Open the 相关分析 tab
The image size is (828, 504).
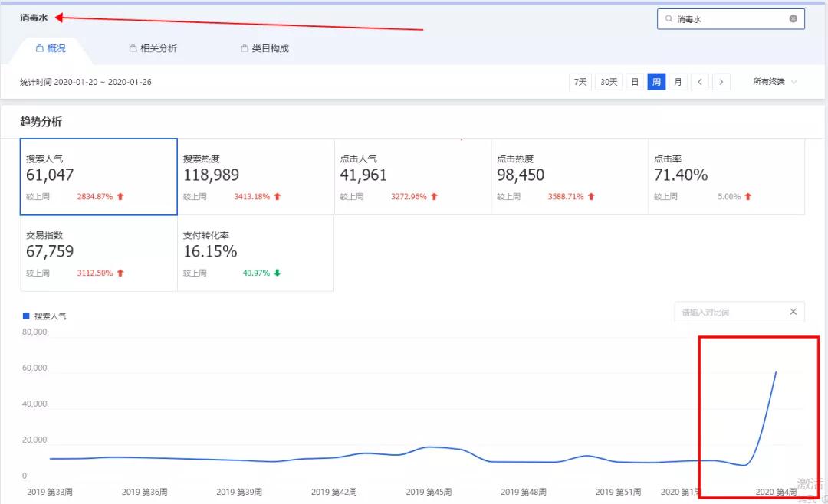coord(153,48)
